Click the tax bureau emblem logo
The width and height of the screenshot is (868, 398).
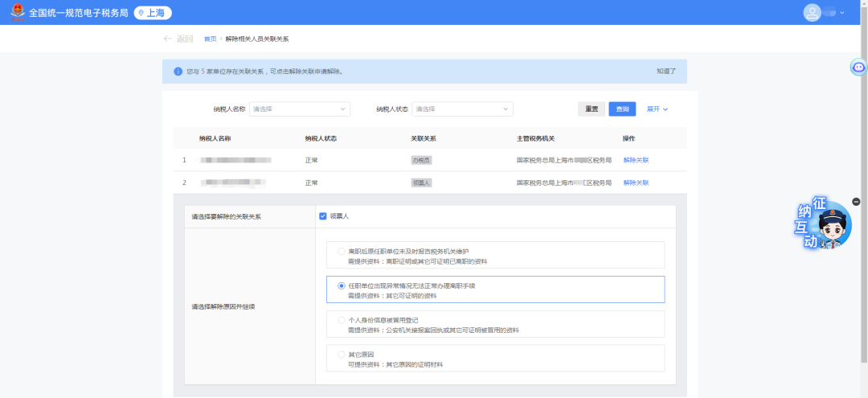coord(17,13)
